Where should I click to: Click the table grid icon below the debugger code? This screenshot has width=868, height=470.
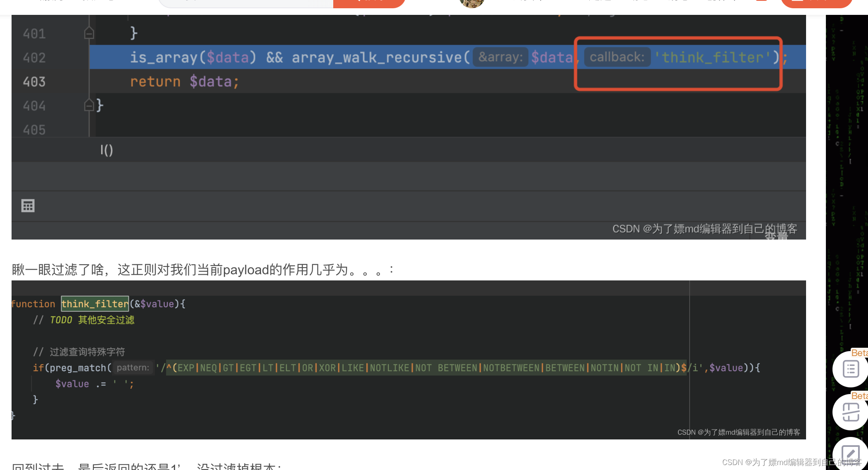28,206
